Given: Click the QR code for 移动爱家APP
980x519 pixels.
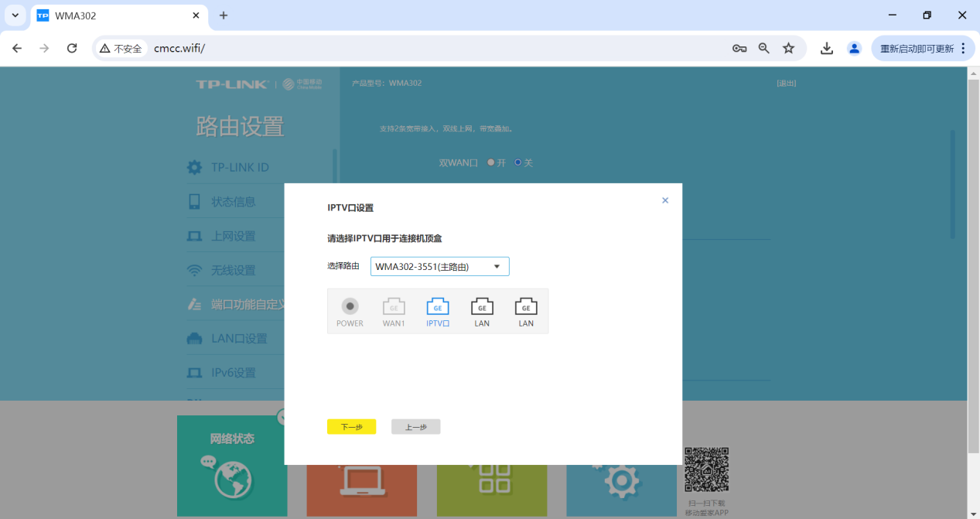Looking at the screenshot, I should pyautogui.click(x=706, y=469).
